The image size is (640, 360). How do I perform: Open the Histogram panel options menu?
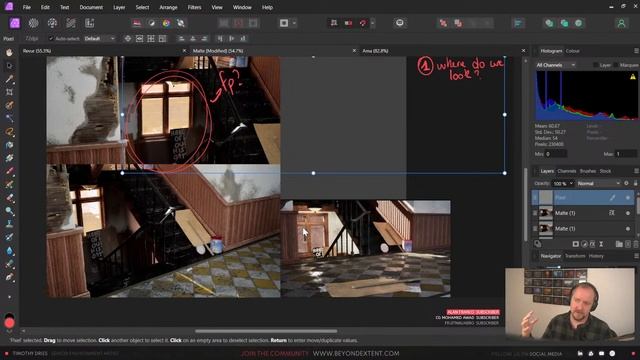(636, 51)
